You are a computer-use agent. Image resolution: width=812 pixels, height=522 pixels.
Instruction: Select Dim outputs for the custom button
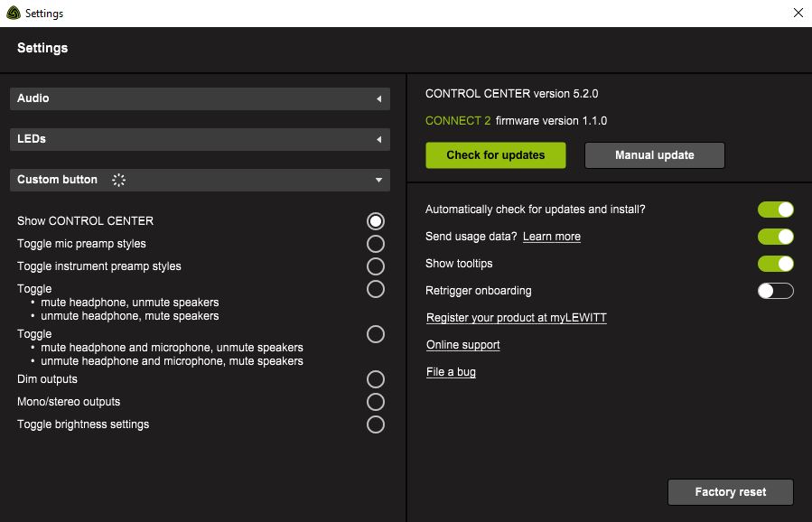[x=375, y=379]
